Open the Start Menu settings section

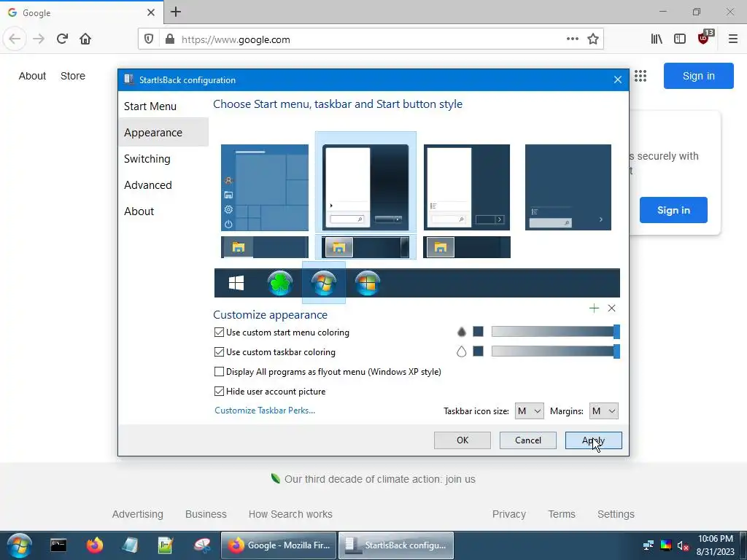pos(150,106)
